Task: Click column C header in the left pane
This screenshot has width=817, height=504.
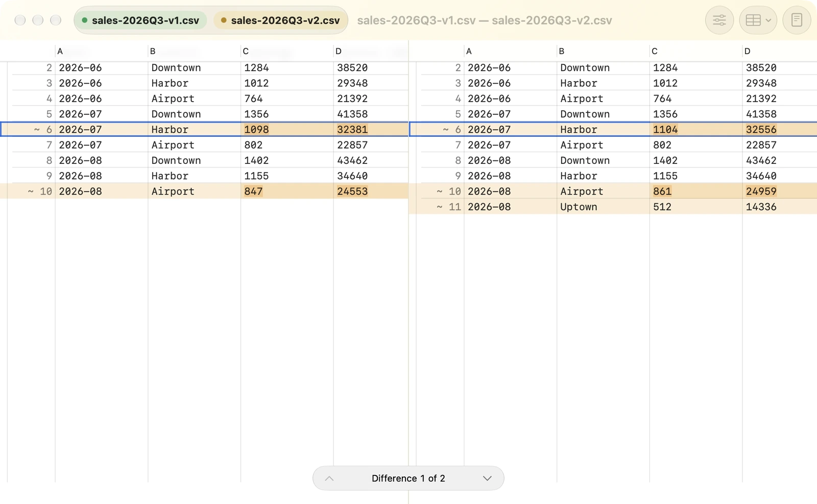Action: [246, 51]
